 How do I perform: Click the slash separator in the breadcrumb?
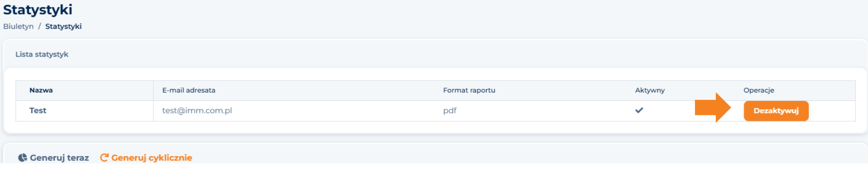coord(40,26)
